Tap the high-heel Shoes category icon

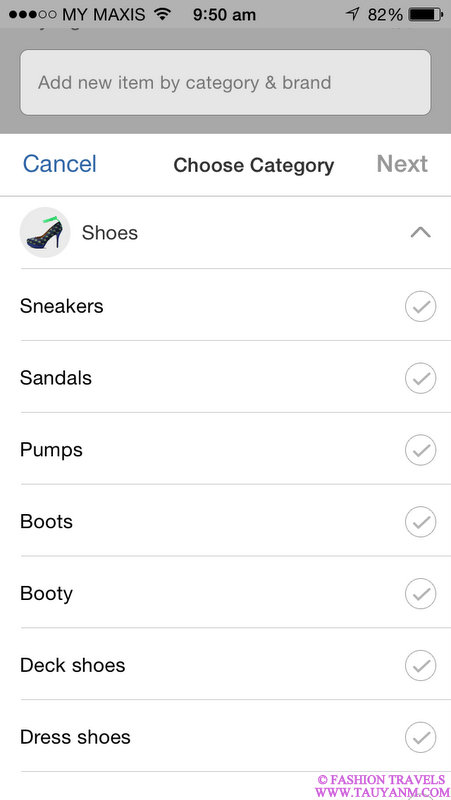coord(45,233)
